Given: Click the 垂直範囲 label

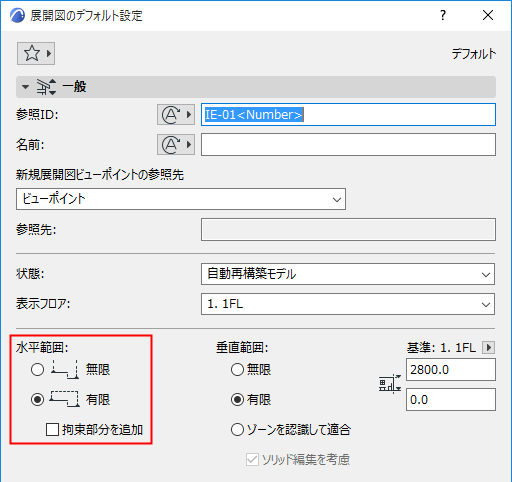Looking at the screenshot, I should tap(242, 348).
